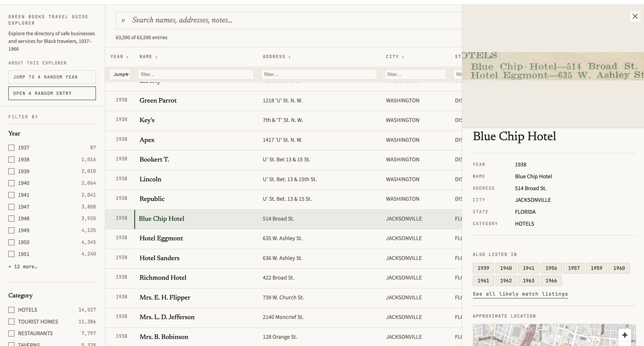Filter by TOURIST HOMES category
Screen dimensions: 644x346
(x=11, y=322)
